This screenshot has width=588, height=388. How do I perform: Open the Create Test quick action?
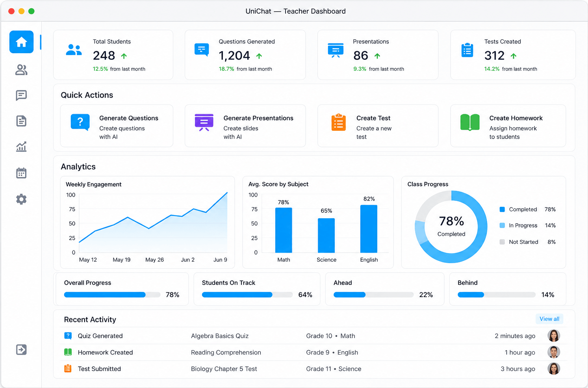tap(378, 126)
